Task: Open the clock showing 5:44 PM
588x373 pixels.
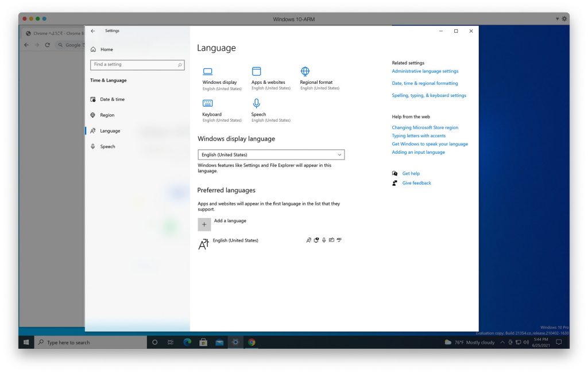Action: tap(541, 342)
